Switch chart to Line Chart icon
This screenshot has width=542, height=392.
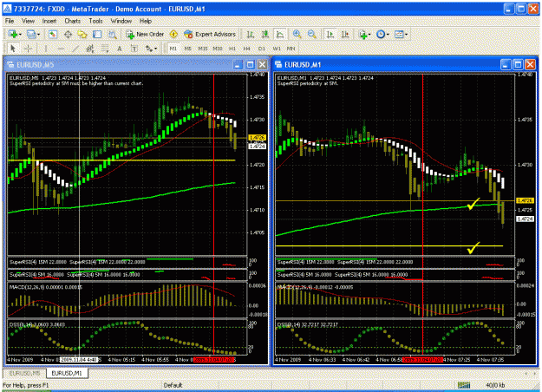pyautogui.click(x=279, y=34)
